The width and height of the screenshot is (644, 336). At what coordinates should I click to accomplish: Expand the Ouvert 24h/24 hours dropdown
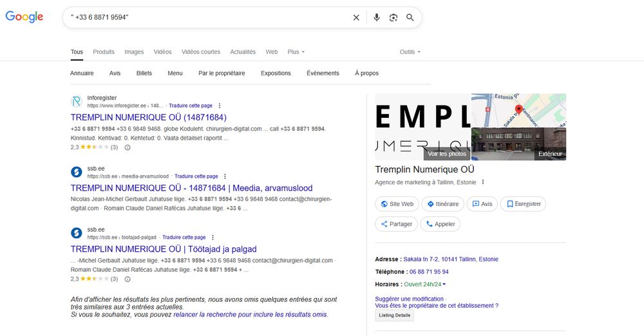coord(425,285)
